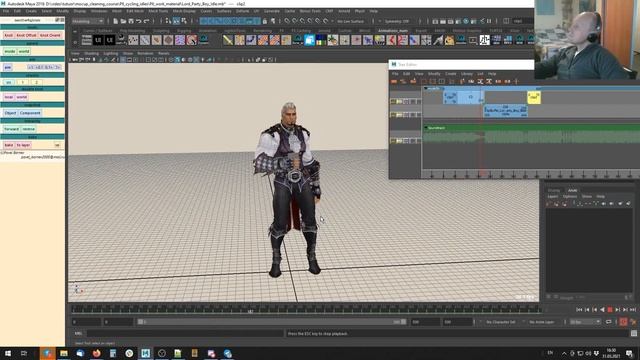Open Windows Start menu

point(8,353)
